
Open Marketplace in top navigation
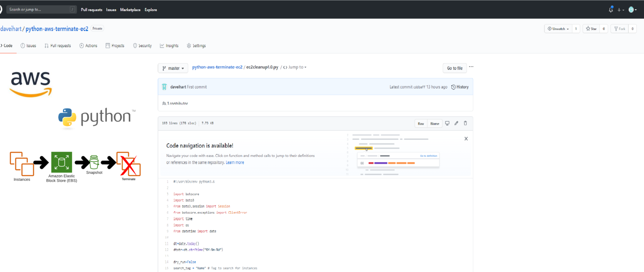pyautogui.click(x=130, y=10)
